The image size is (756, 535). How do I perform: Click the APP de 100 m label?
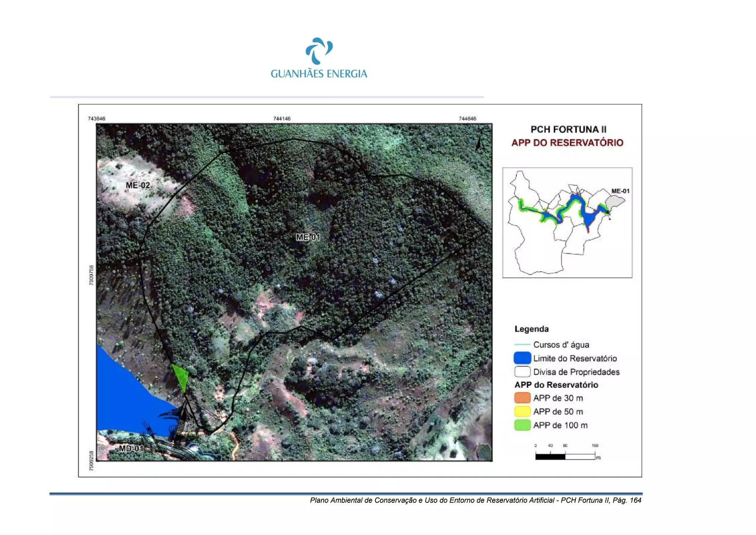point(560,425)
